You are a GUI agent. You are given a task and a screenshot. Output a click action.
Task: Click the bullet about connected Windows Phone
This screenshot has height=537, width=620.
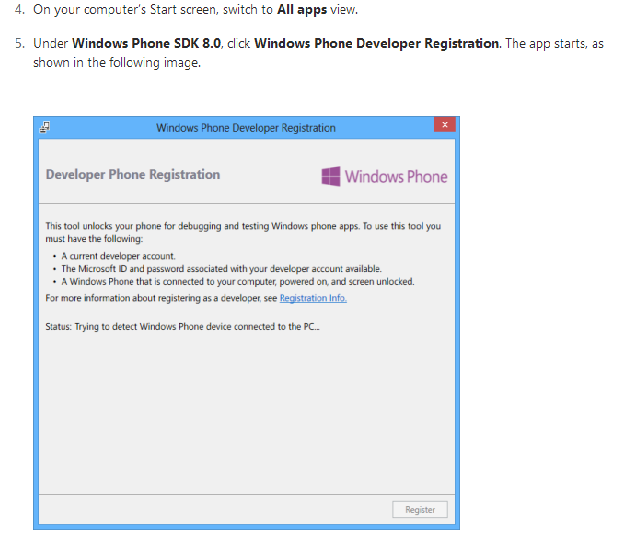point(238,282)
